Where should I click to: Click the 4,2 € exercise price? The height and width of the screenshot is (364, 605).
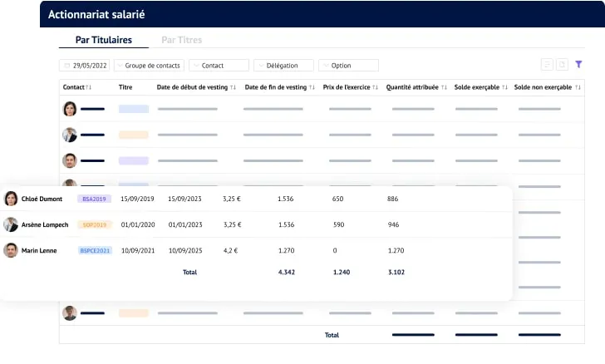[231, 250]
